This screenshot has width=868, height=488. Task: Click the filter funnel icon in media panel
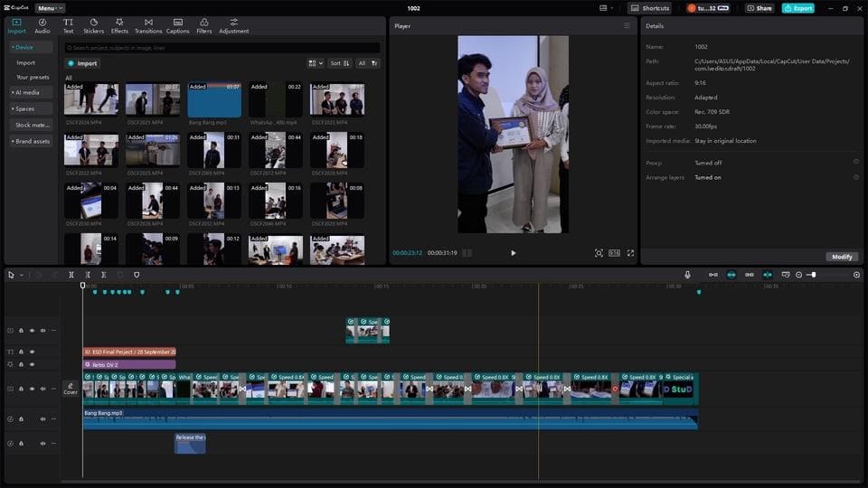tap(374, 63)
